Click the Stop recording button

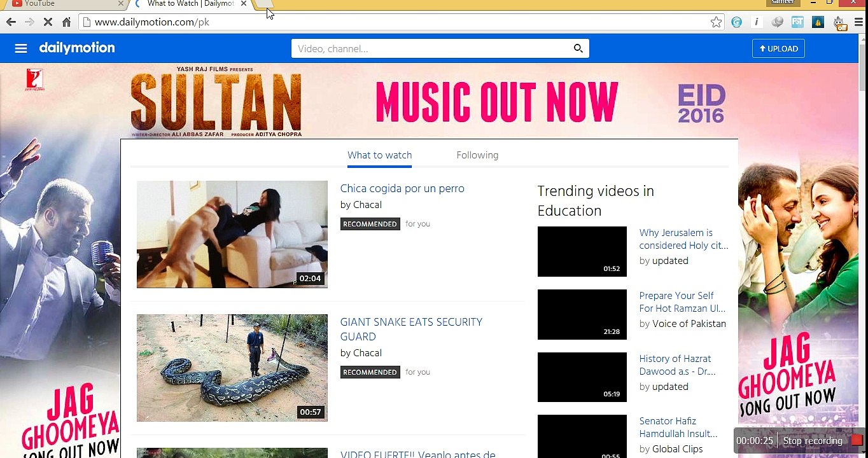pyautogui.click(x=813, y=441)
